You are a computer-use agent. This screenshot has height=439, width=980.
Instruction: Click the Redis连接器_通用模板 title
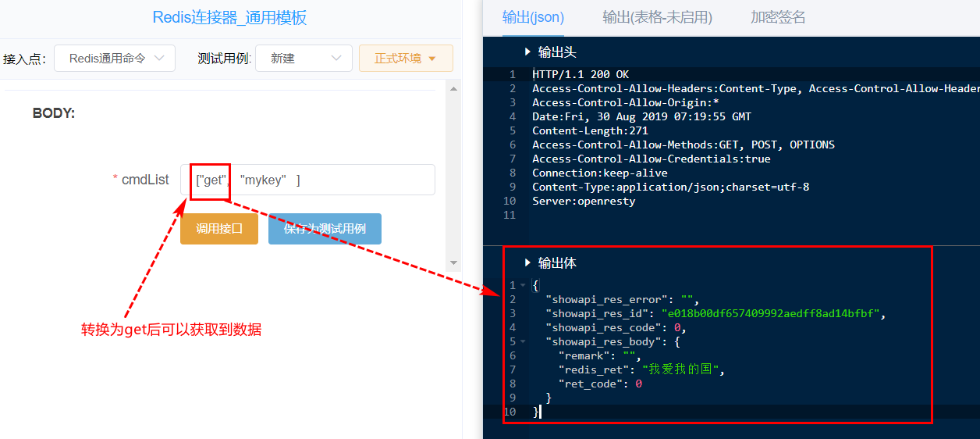(229, 18)
